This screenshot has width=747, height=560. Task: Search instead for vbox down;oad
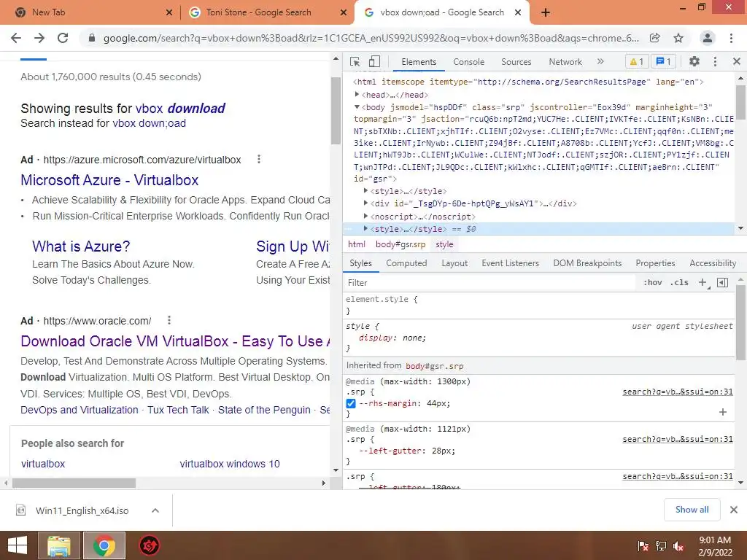(149, 122)
